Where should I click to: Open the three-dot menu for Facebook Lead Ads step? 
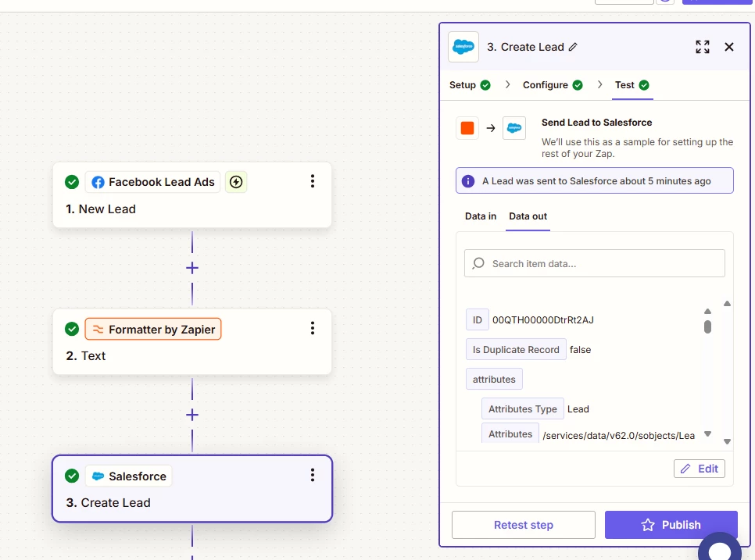pos(313,181)
